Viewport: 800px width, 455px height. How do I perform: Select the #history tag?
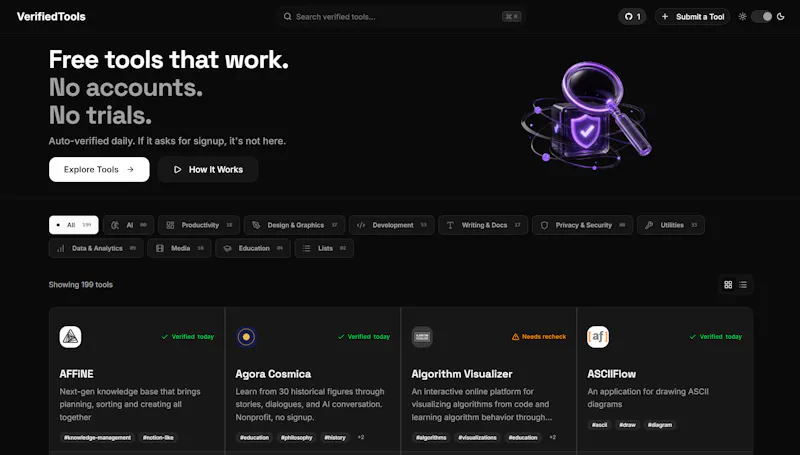[x=335, y=438]
